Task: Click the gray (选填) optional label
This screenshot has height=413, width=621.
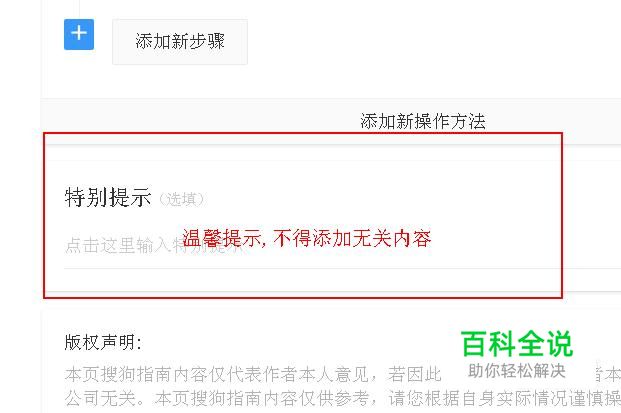Action: 181,199
